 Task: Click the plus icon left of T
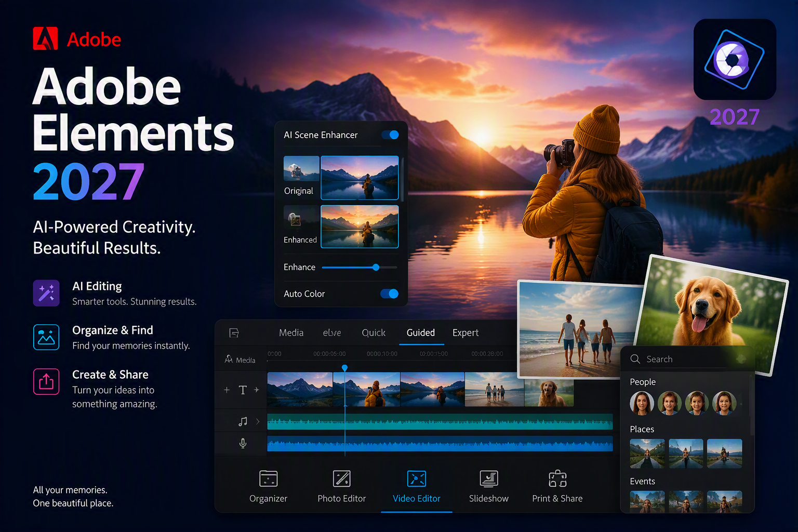(x=227, y=390)
